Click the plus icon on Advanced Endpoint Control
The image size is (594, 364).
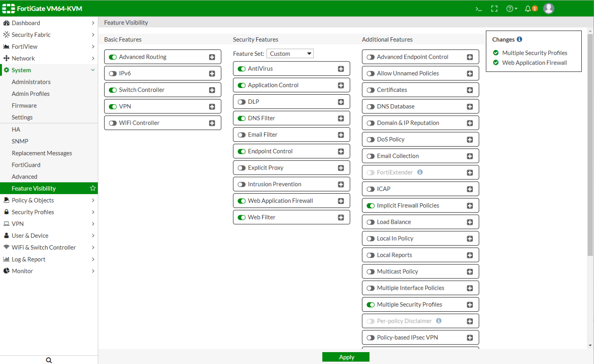click(x=470, y=57)
